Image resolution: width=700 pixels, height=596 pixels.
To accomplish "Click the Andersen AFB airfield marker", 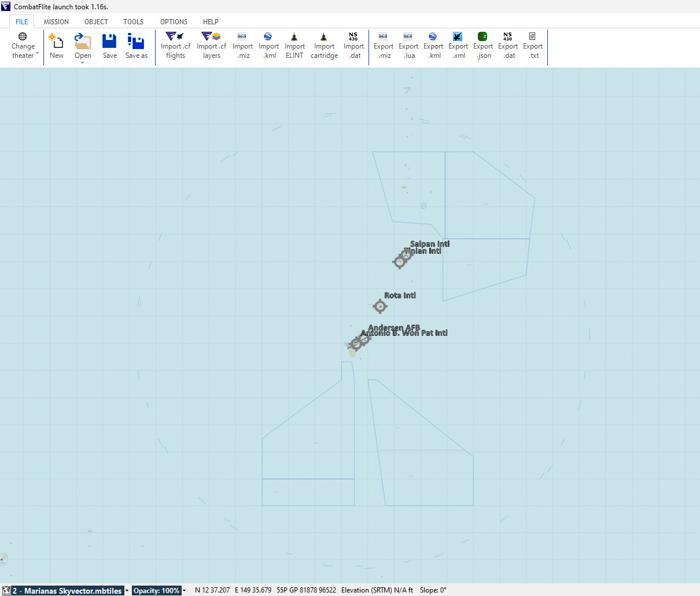I will (x=364, y=339).
